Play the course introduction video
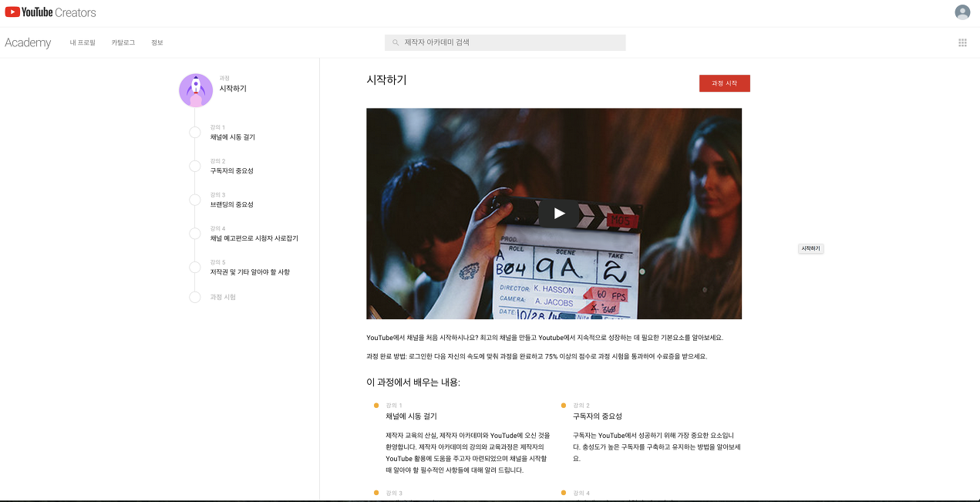Viewport: 980px width, 502px height. 557,214
